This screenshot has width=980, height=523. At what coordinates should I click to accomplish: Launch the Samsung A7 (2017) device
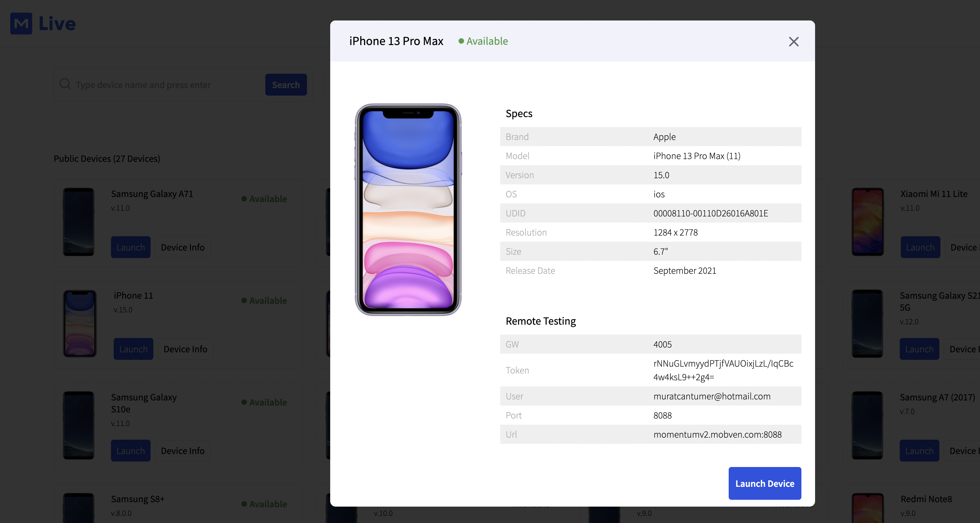(x=919, y=451)
